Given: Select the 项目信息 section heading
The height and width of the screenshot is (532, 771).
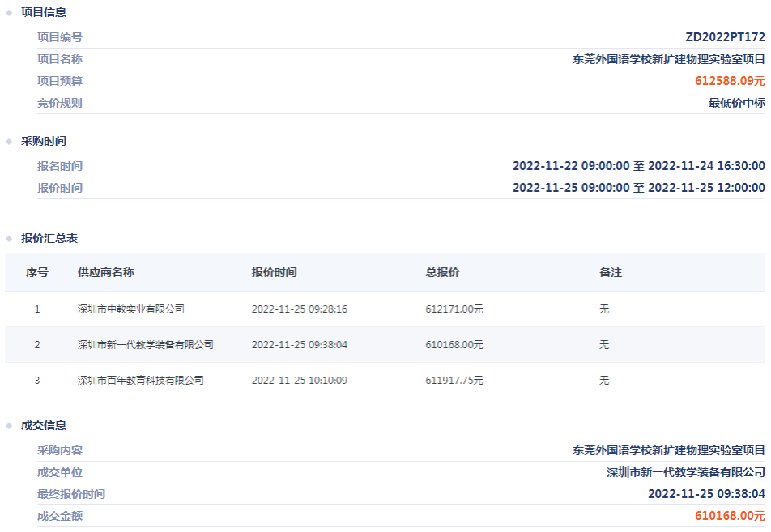Looking at the screenshot, I should (x=44, y=12).
